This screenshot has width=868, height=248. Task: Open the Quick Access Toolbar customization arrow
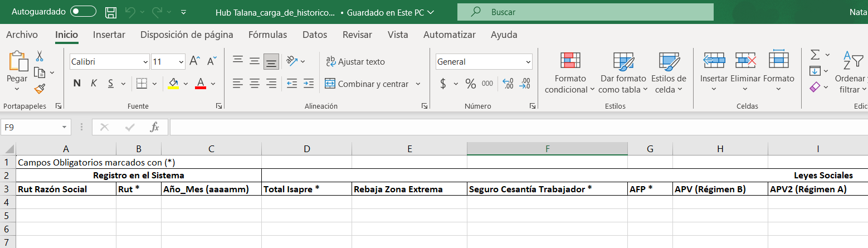184,12
